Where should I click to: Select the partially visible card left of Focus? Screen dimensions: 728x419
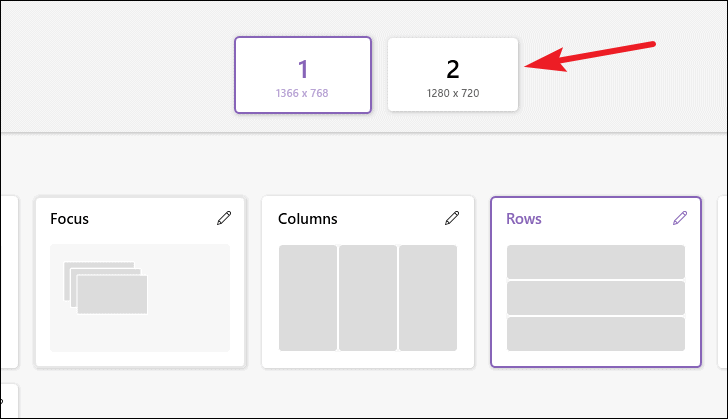9,282
